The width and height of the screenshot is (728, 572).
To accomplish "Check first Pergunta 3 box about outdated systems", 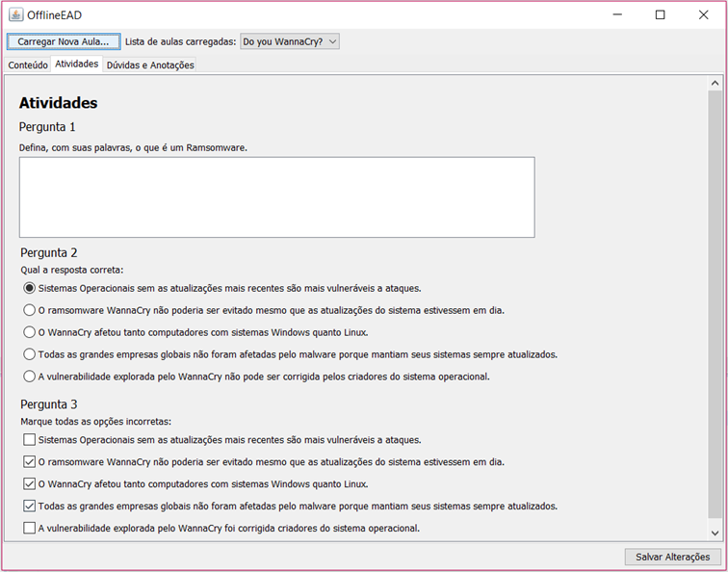I will (x=30, y=440).
